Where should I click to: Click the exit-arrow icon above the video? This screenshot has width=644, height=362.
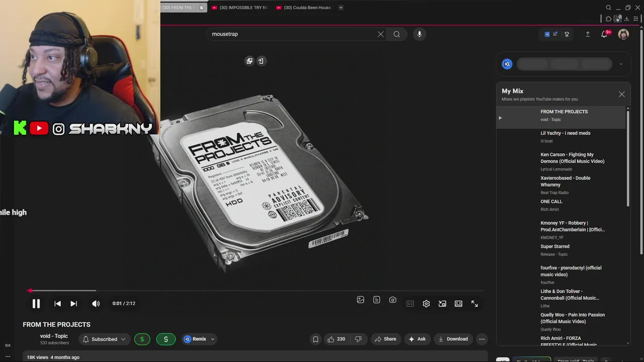pos(261,61)
